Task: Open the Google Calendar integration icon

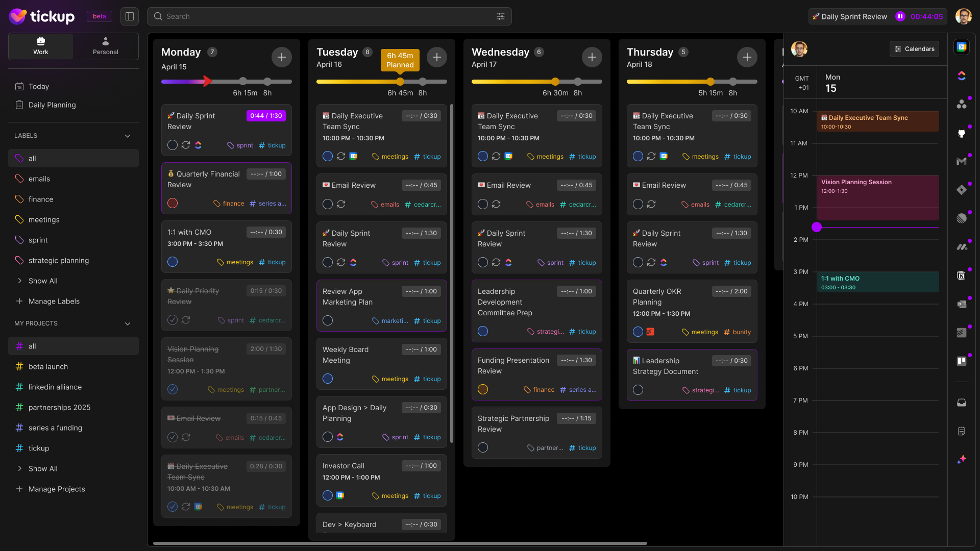Action: (962, 47)
